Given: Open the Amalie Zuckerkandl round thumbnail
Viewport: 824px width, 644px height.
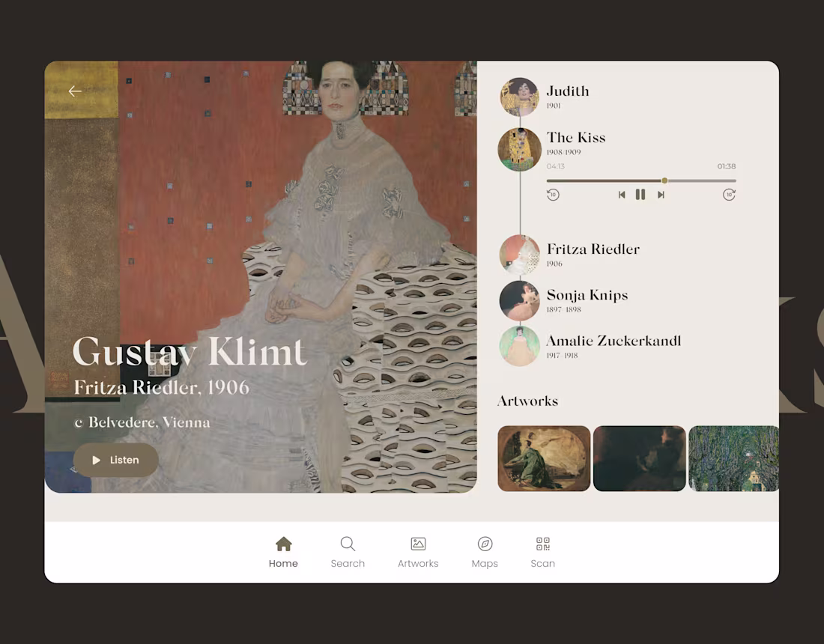Looking at the screenshot, I should 520,346.
